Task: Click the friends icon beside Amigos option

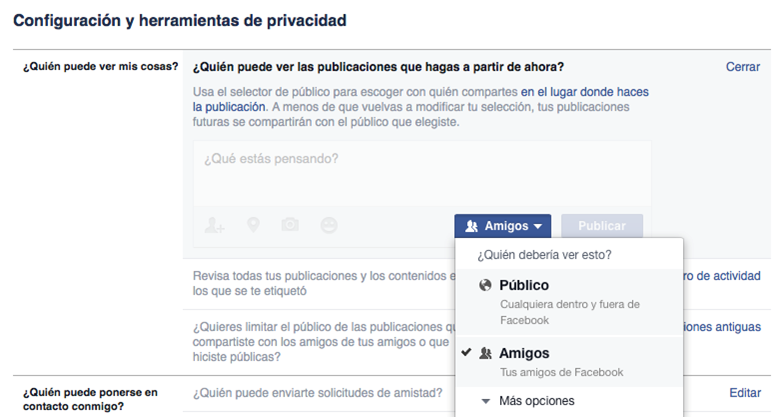Action: click(x=485, y=353)
